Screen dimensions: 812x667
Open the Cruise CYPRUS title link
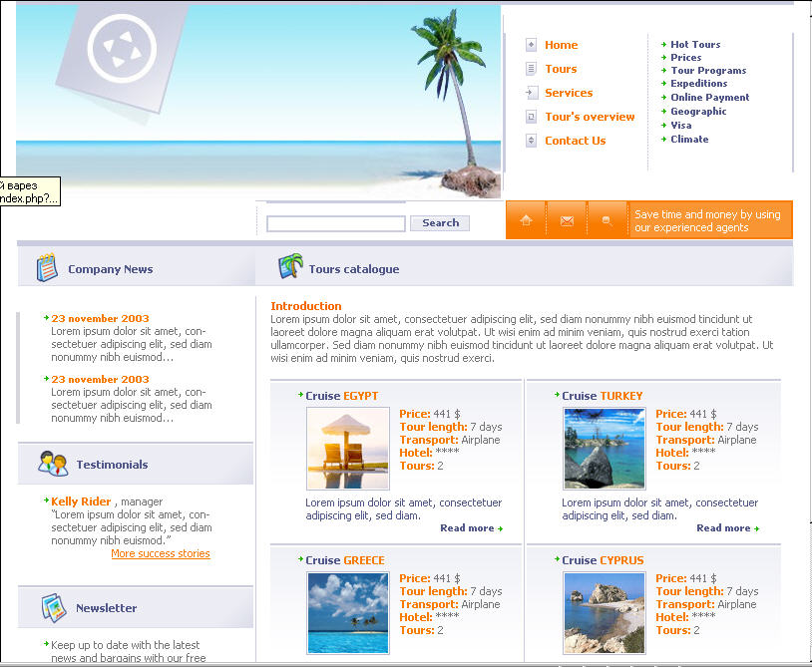click(603, 560)
